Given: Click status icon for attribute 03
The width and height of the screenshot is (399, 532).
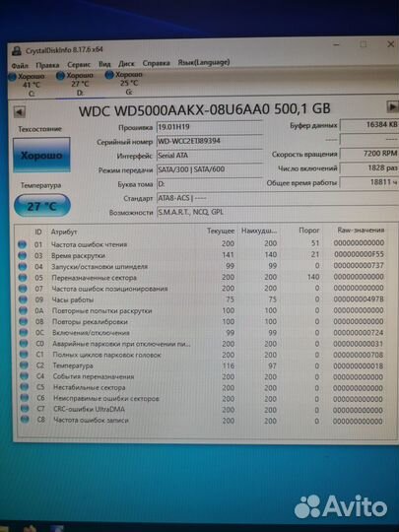Looking at the screenshot, I should (x=23, y=255).
